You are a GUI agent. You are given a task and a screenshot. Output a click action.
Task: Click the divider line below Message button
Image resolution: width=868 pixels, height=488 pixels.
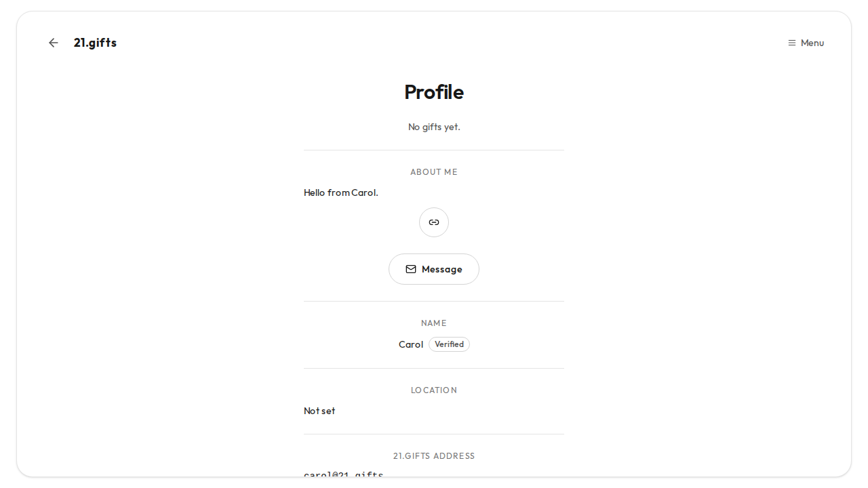point(434,302)
